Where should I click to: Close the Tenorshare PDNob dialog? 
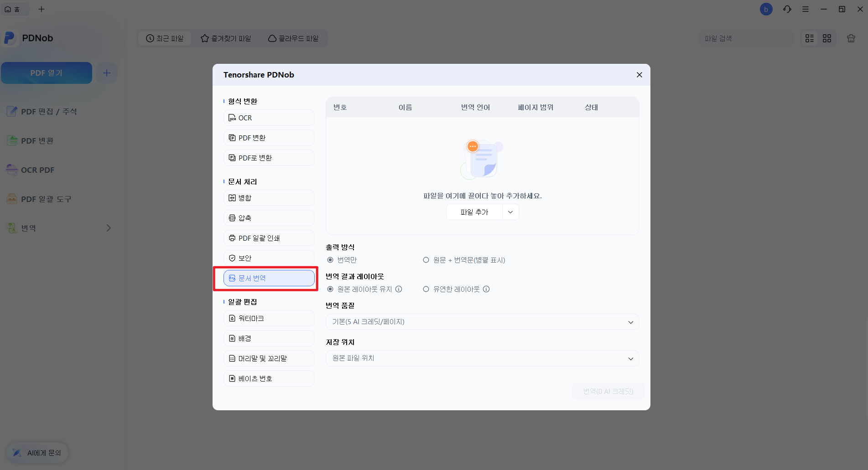tap(639, 75)
